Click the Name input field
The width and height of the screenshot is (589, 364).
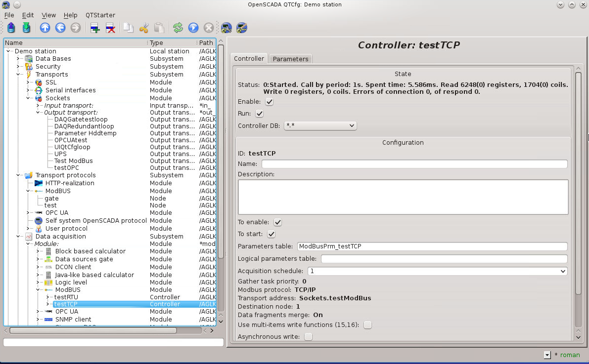click(414, 164)
